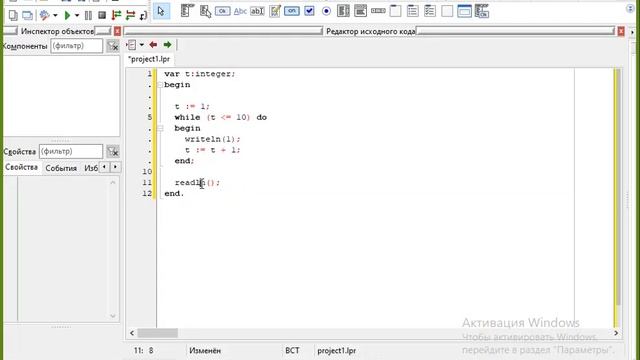This screenshot has width=640, height=360.
Task: Click the Step Over debug icon
Action: (x=131, y=16)
